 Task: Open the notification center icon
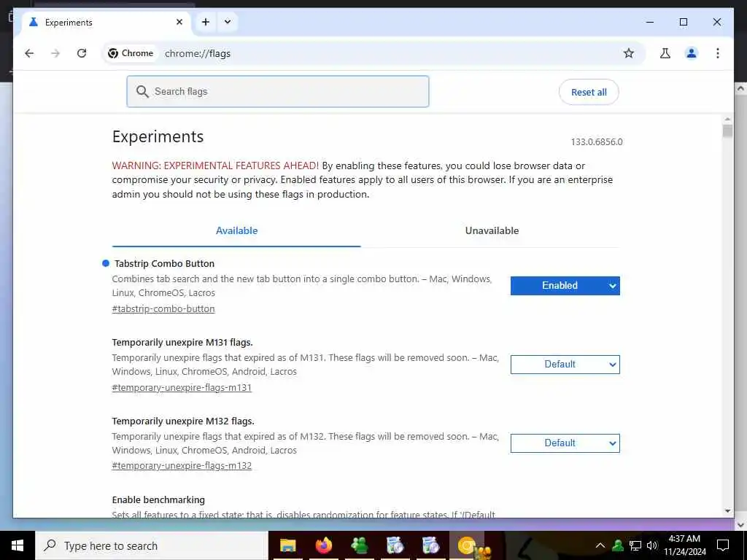coord(723,545)
